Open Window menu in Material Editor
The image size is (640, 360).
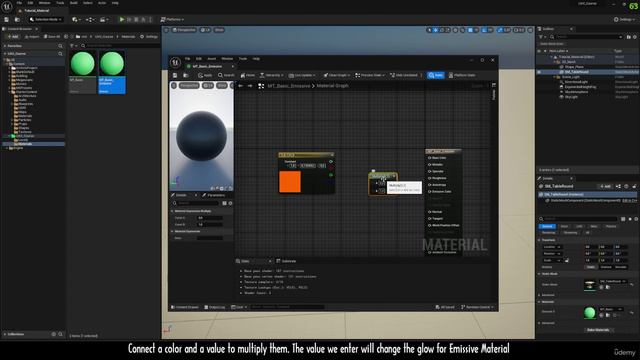(x=227, y=59)
